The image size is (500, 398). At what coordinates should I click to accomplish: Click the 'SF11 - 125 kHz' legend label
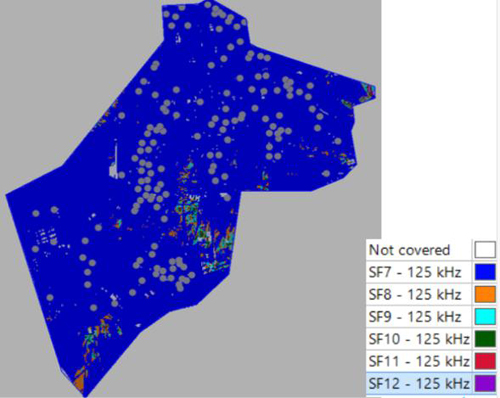tap(419, 361)
